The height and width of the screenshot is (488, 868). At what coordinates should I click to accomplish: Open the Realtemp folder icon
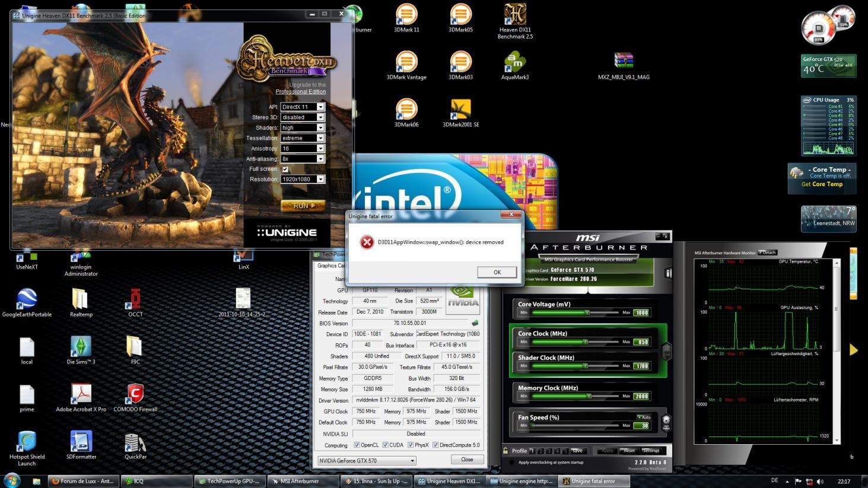[x=81, y=302]
